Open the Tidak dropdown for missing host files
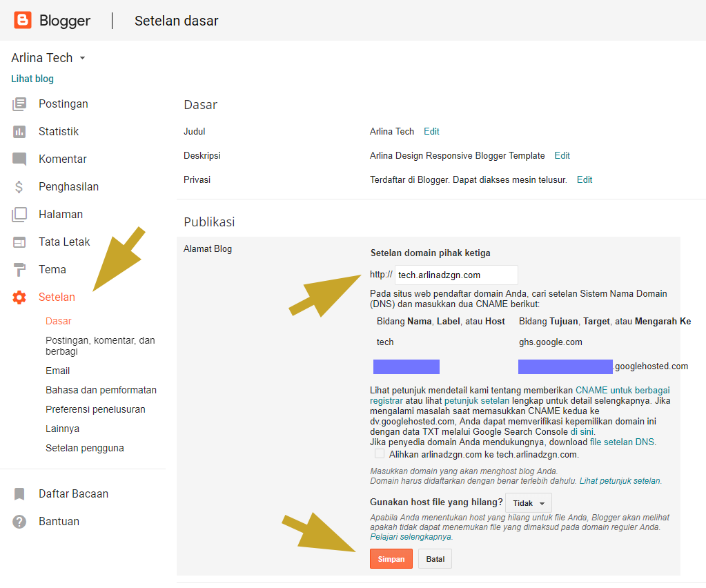This screenshot has width=706, height=588. pyautogui.click(x=529, y=503)
